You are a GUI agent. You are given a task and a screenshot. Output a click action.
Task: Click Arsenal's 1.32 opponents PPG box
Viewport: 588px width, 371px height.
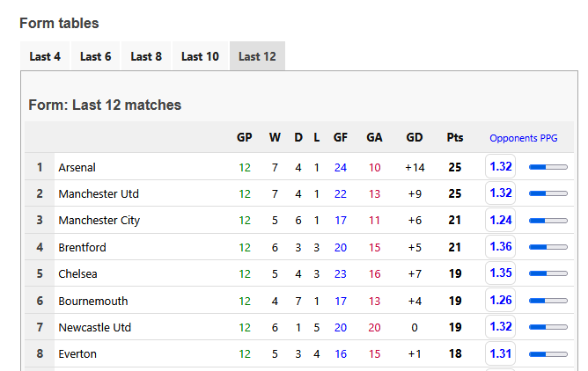click(x=500, y=166)
